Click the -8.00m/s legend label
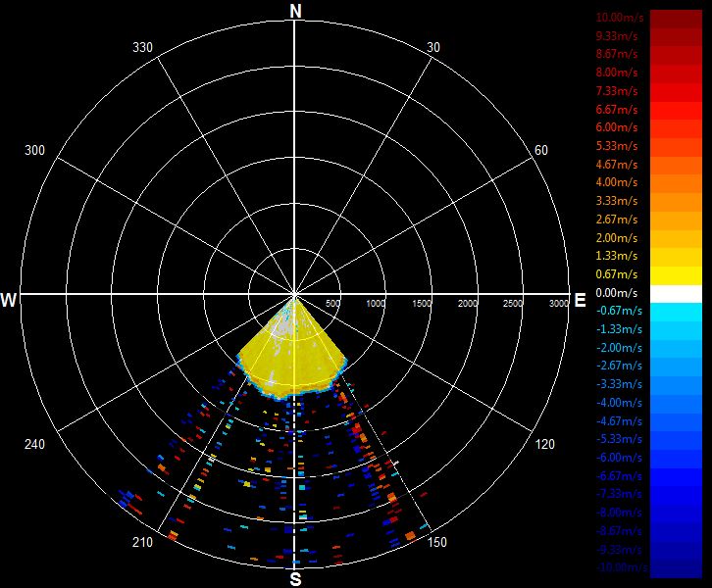Screen dimensions: 712x588 pos(619,513)
